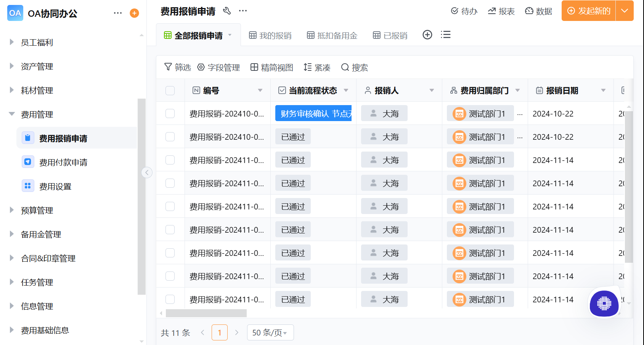Open the 待办 to-do panel
The height and width of the screenshot is (345, 644).
point(464,11)
